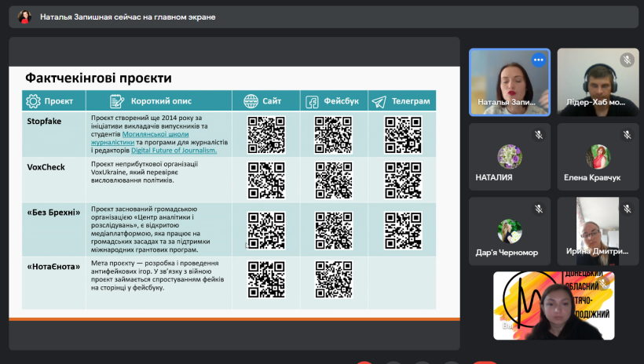Select VoxCheck Facebook QR code
This screenshot has width=644, height=364.
334,180
